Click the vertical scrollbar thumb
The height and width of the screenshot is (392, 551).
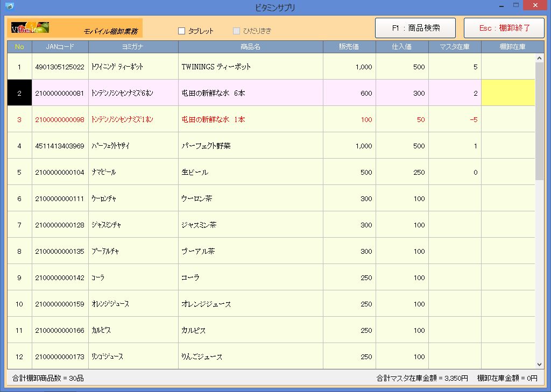[539, 121]
